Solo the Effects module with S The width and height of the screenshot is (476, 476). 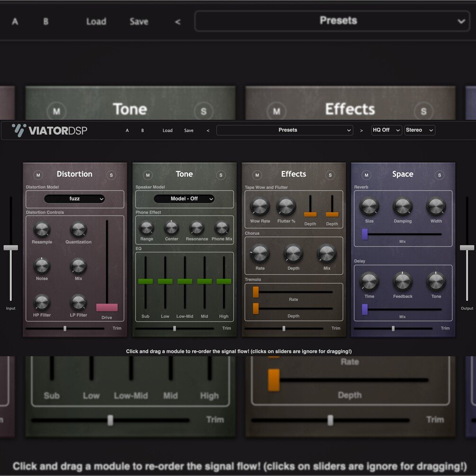tap(330, 175)
